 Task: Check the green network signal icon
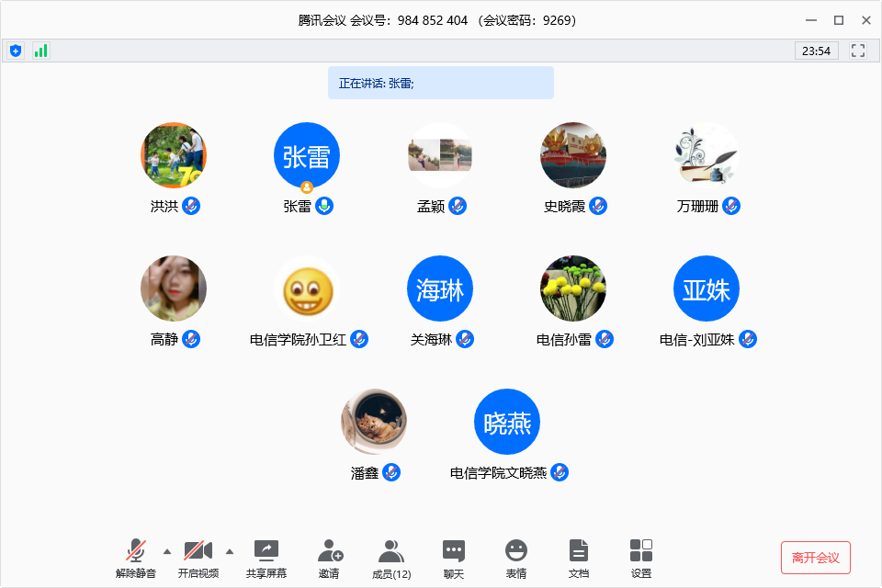click(x=40, y=51)
